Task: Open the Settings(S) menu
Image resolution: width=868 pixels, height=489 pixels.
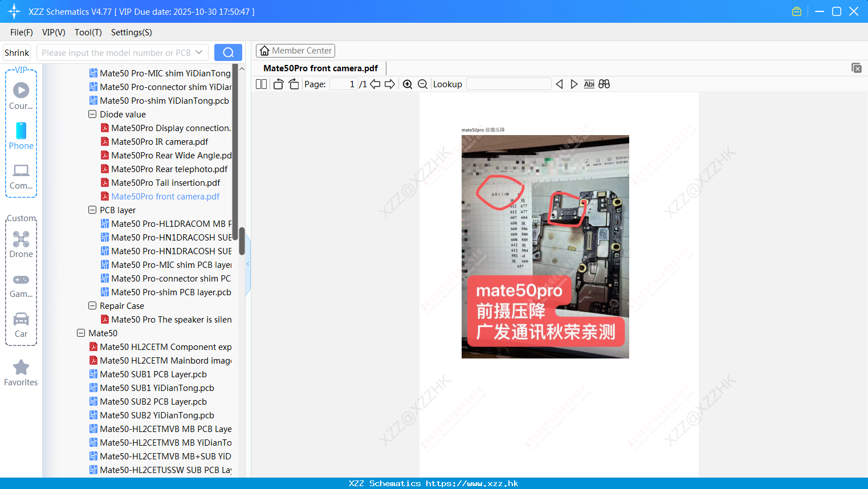Action: tap(132, 32)
